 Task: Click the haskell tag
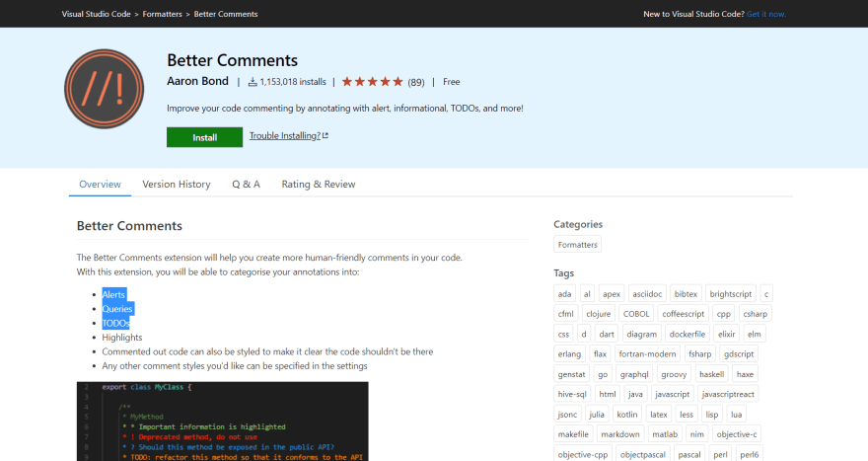[711, 374]
